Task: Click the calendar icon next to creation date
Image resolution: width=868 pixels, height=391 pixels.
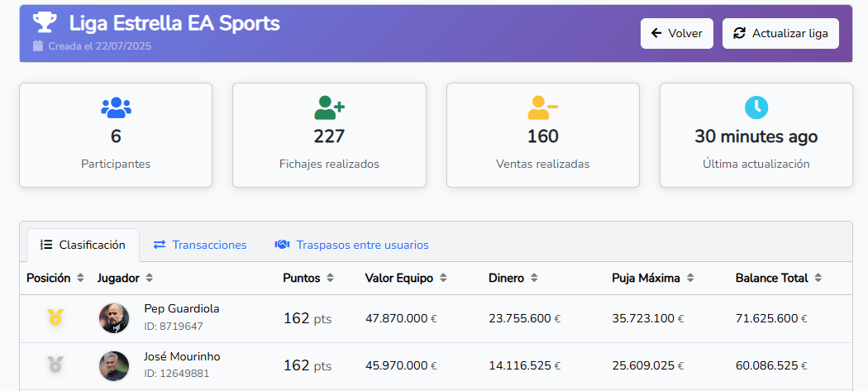Action: click(37, 46)
